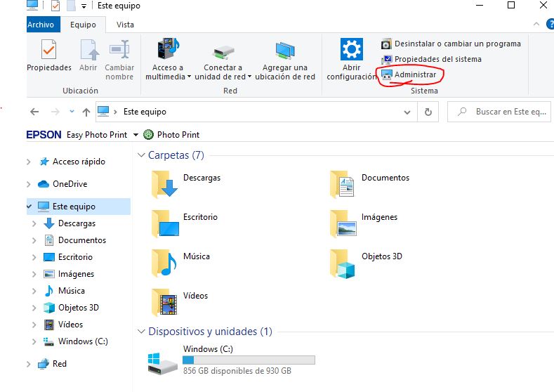
Task: Open Conectar a unidad de red dropdown arrow
Action: [x=249, y=77]
